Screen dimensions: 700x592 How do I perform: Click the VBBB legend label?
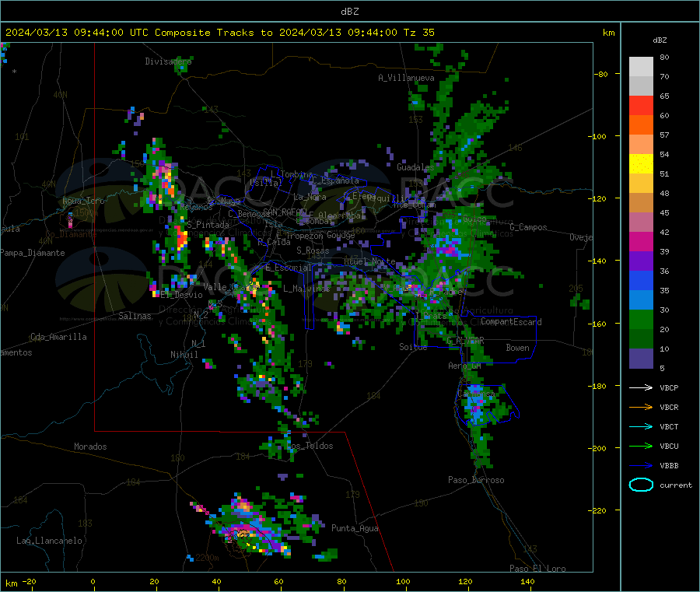coord(669,466)
